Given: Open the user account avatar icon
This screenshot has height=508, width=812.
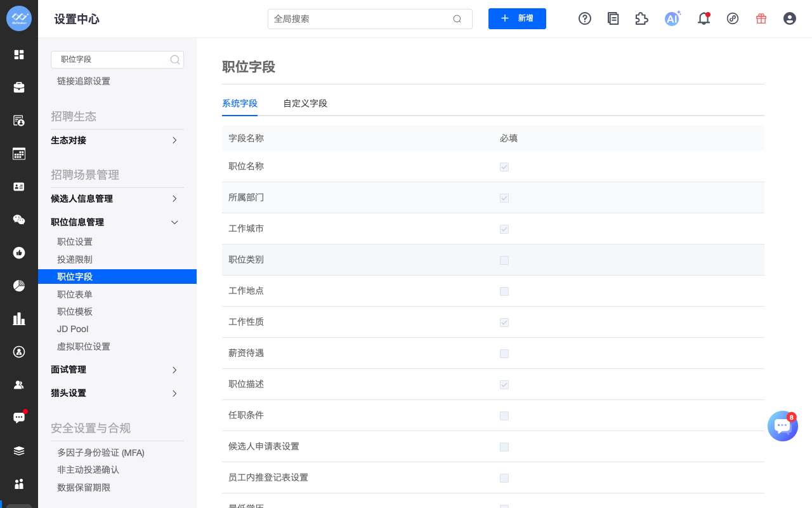Looking at the screenshot, I should [x=790, y=18].
